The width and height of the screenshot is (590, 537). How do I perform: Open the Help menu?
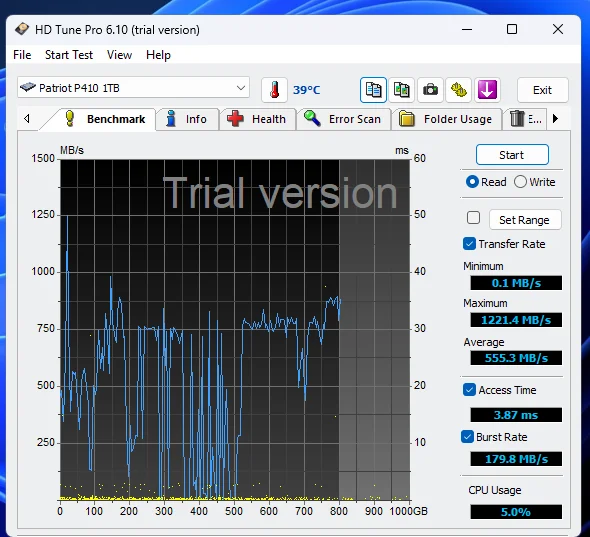158,55
